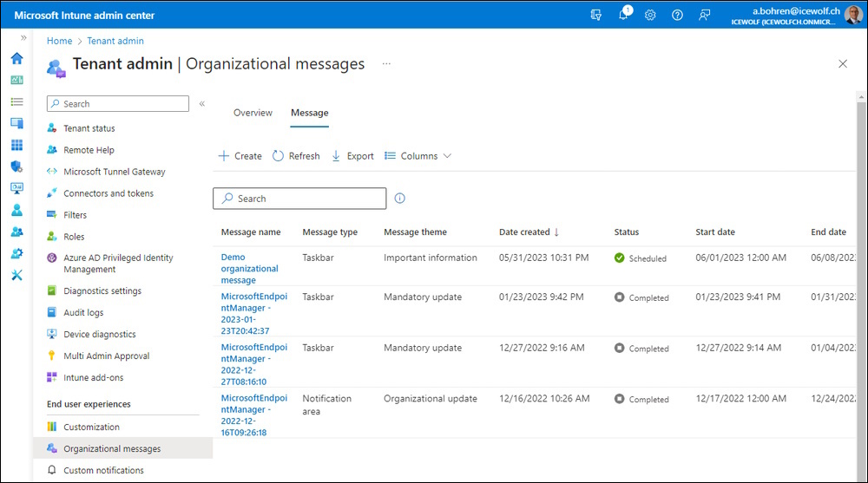Open Azure AD Privileged Identity Management
Image resolution: width=868 pixels, height=483 pixels.
point(118,264)
